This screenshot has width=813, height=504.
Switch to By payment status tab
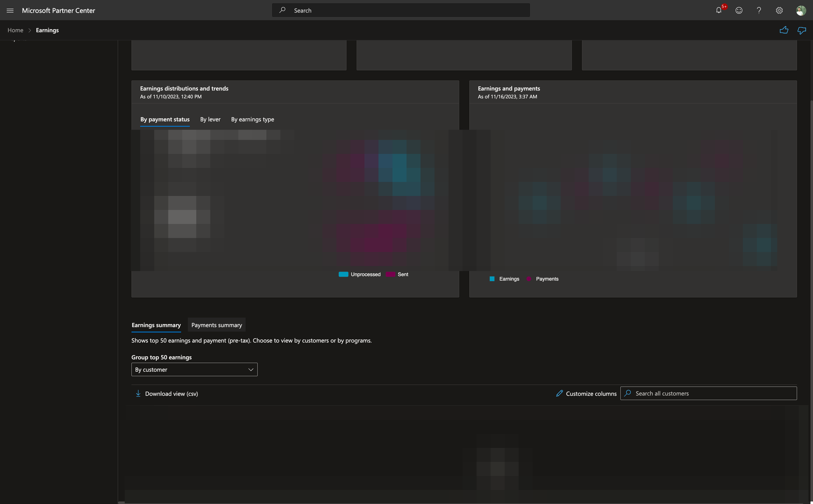pos(165,119)
